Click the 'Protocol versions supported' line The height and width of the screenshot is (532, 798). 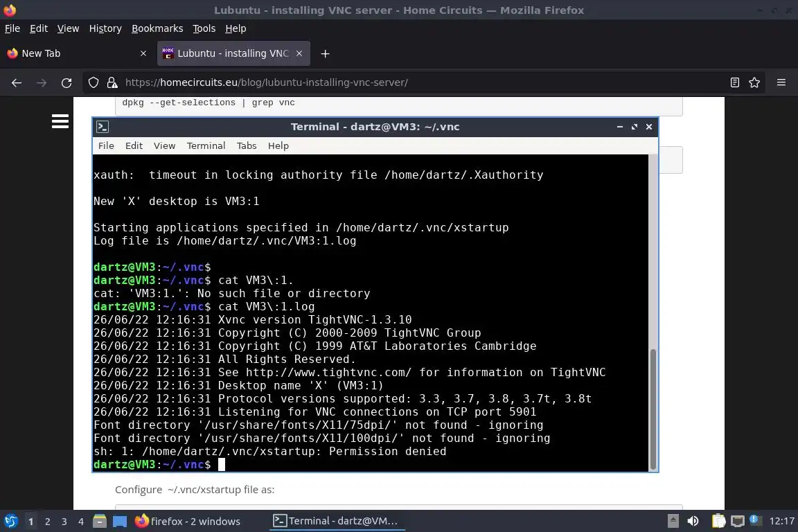tap(342, 398)
